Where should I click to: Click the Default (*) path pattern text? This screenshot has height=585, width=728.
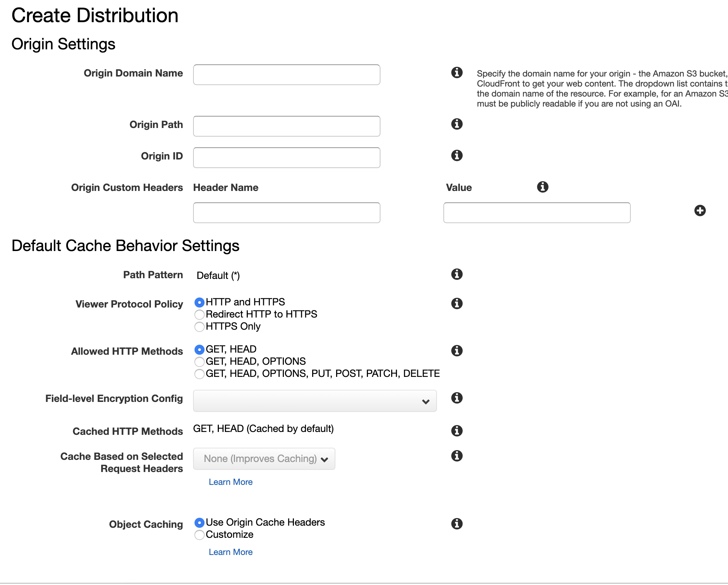[218, 276]
